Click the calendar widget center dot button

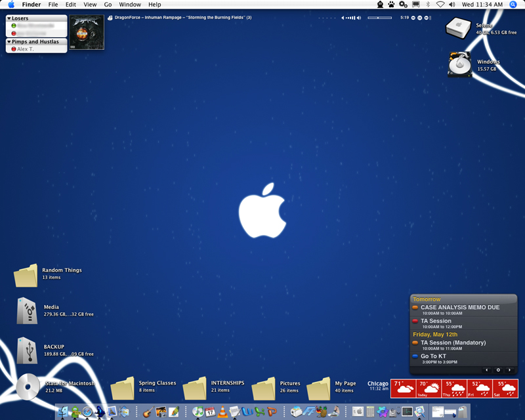point(498,370)
